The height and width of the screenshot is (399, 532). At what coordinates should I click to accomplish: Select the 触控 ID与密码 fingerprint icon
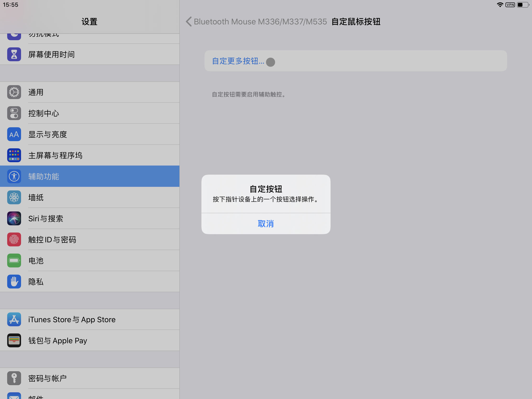(14, 239)
